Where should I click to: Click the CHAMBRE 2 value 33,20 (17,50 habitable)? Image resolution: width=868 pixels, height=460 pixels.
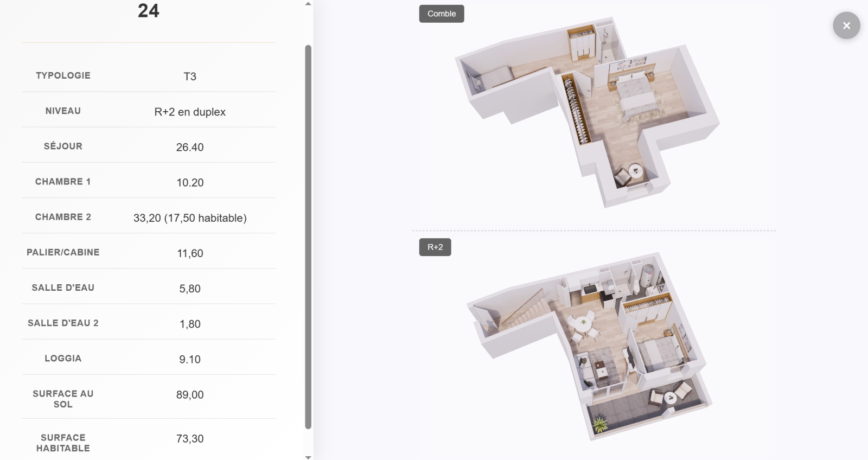[x=190, y=218]
